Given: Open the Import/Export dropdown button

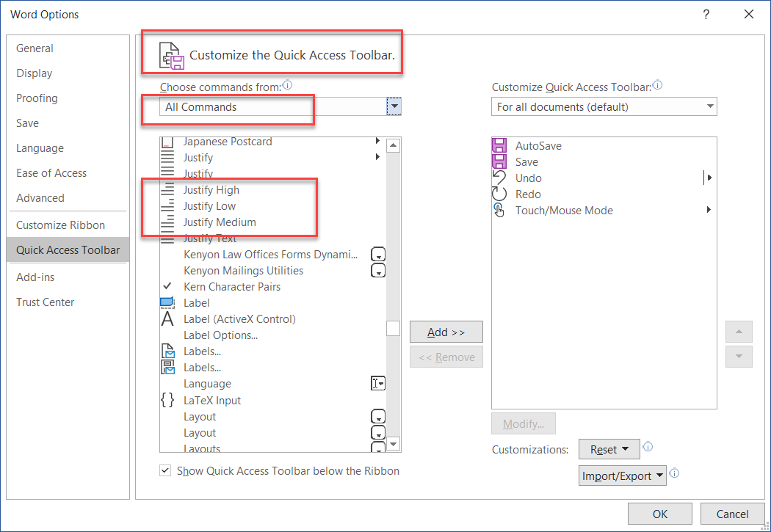Looking at the screenshot, I should [x=623, y=475].
